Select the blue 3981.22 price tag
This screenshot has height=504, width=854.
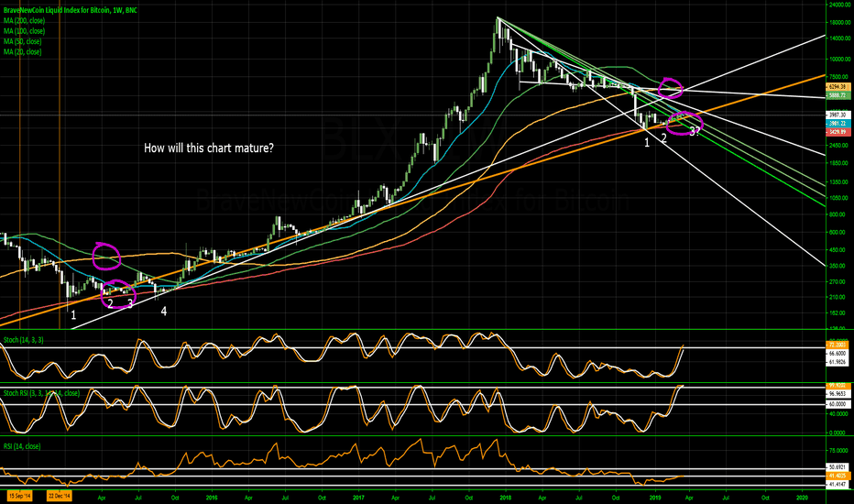pos(838,124)
